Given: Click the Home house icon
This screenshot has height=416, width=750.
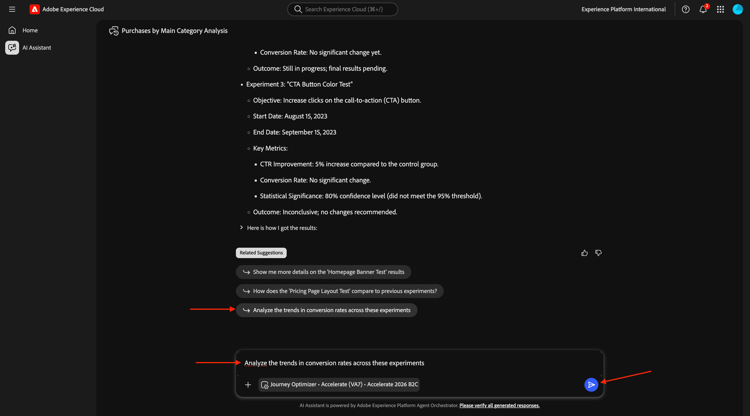Looking at the screenshot, I should point(12,30).
